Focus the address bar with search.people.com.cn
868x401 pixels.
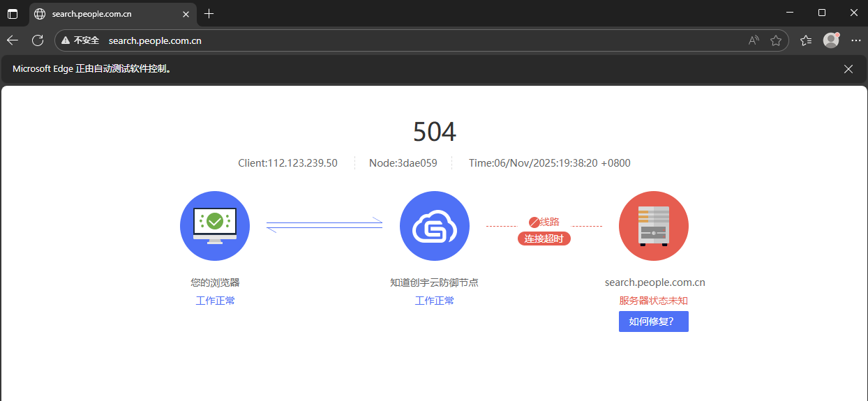(421, 40)
